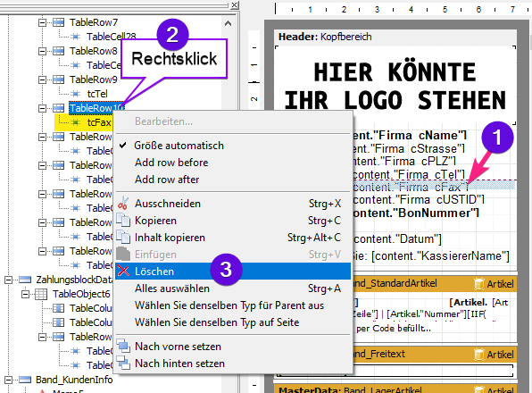532x393 pixels.
Task: Click the red X icon for Löschen
Action: [x=123, y=271]
